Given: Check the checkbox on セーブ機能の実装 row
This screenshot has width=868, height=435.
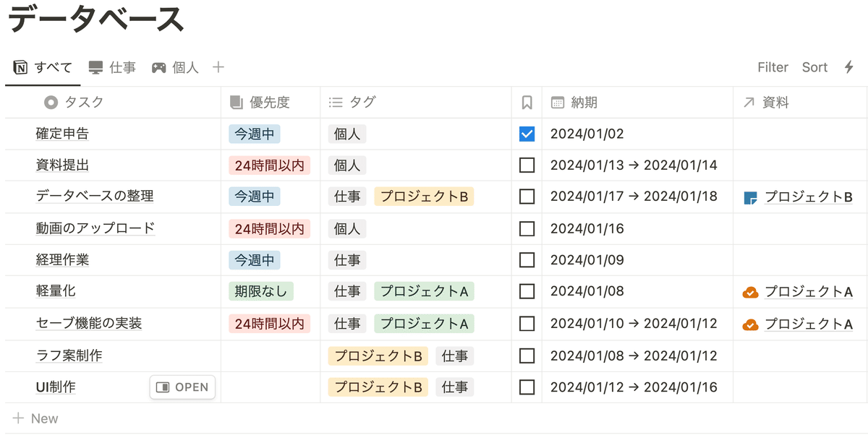Looking at the screenshot, I should pos(527,324).
